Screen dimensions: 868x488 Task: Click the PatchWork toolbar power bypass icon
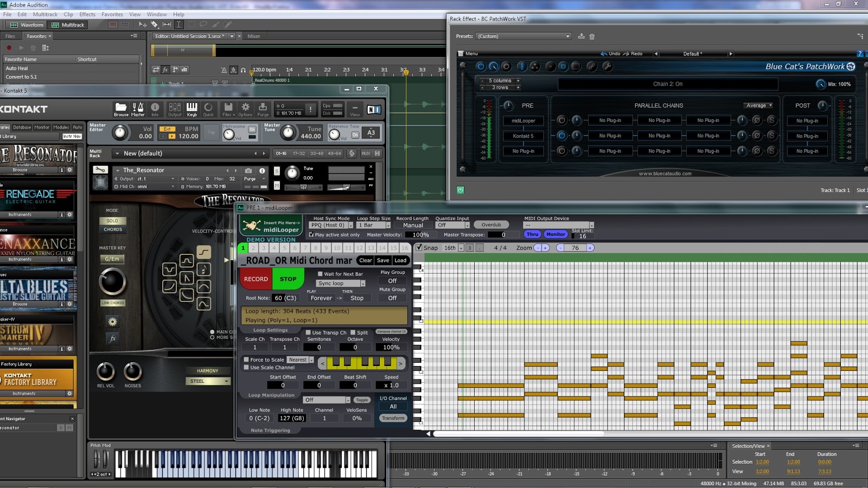(481, 66)
